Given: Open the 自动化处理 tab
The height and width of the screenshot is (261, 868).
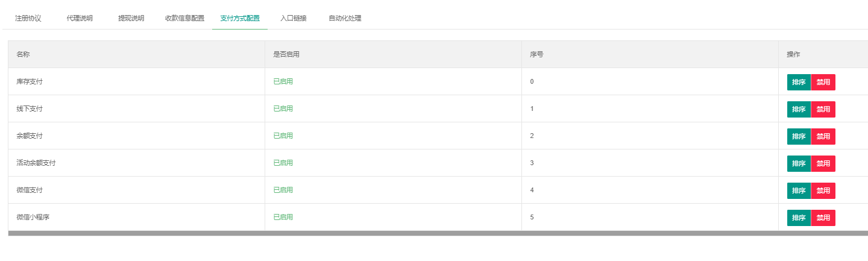Looking at the screenshot, I should [x=345, y=18].
